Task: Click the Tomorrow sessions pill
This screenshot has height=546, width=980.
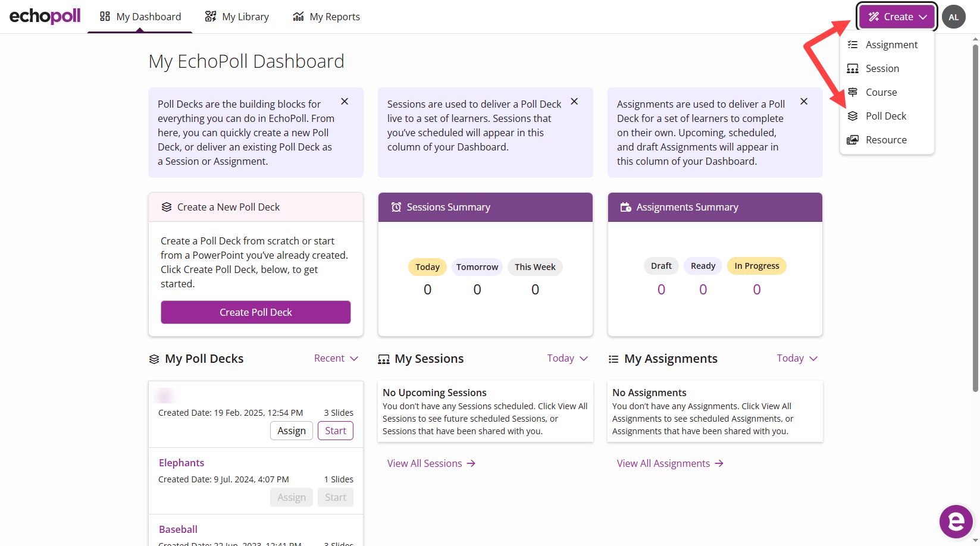Action: [477, 267]
